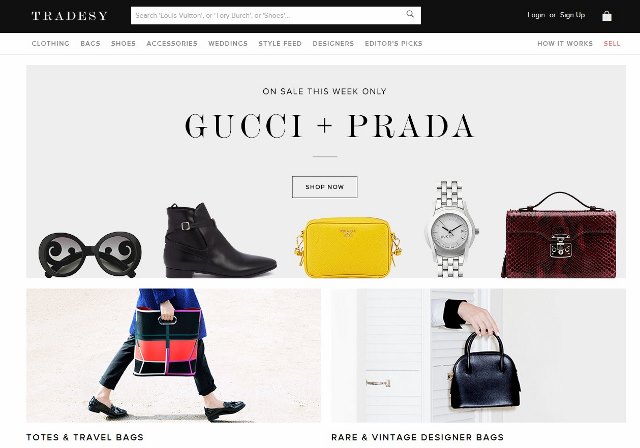Open the Clothing menu

pyautogui.click(x=51, y=44)
